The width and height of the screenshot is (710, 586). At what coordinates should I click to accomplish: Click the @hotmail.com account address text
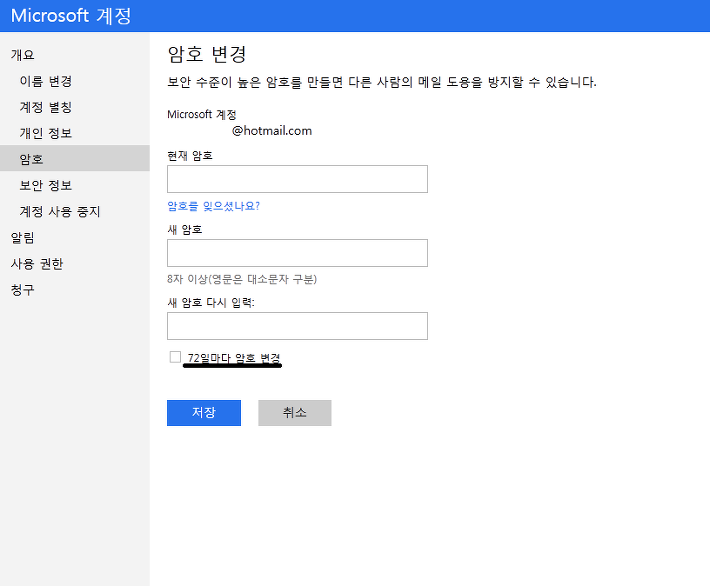pyautogui.click(x=272, y=131)
